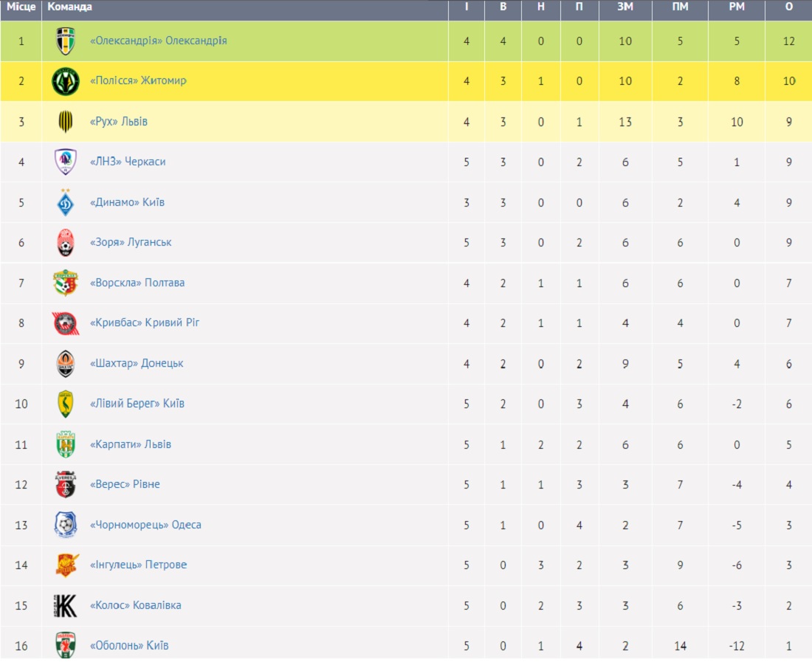Open «Карпати» Львів team link
Image resolution: width=812 pixels, height=665 pixels.
click(x=131, y=444)
